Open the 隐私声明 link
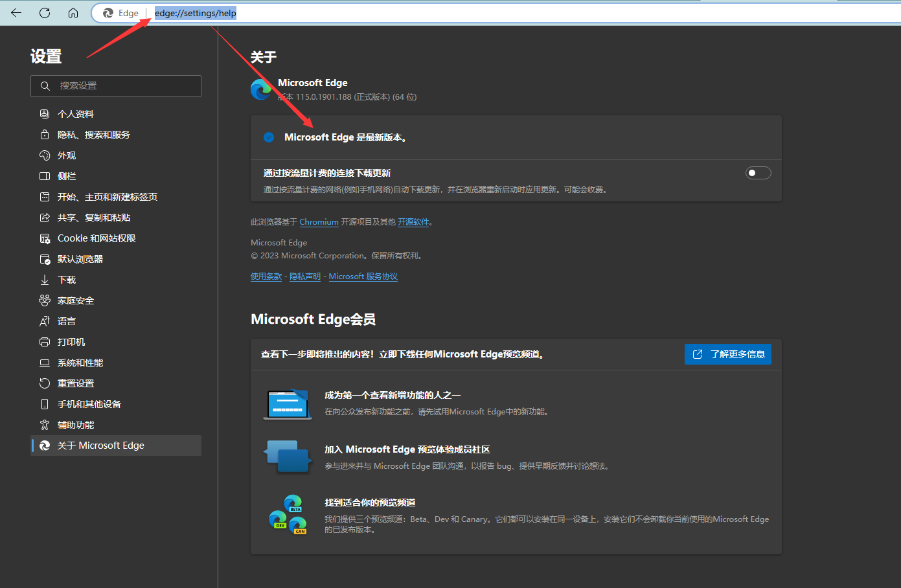Screen dimensions: 901x588 pyautogui.click(x=305, y=277)
